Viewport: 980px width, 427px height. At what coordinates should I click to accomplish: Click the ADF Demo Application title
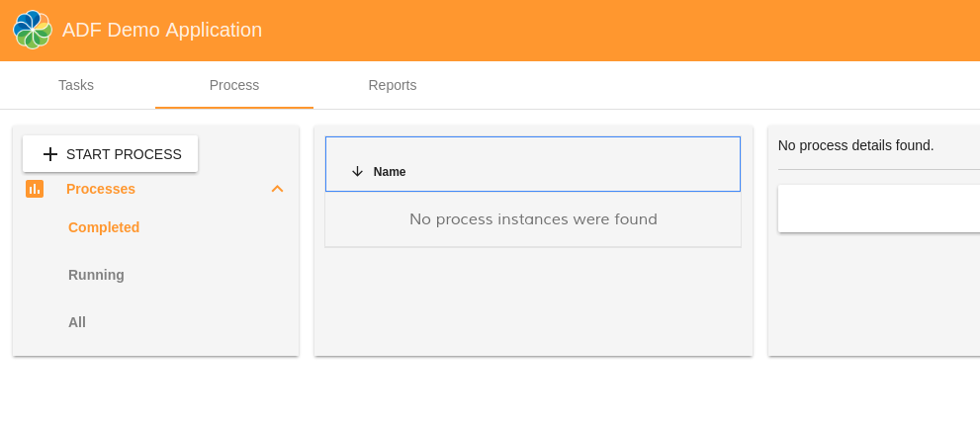(x=162, y=30)
